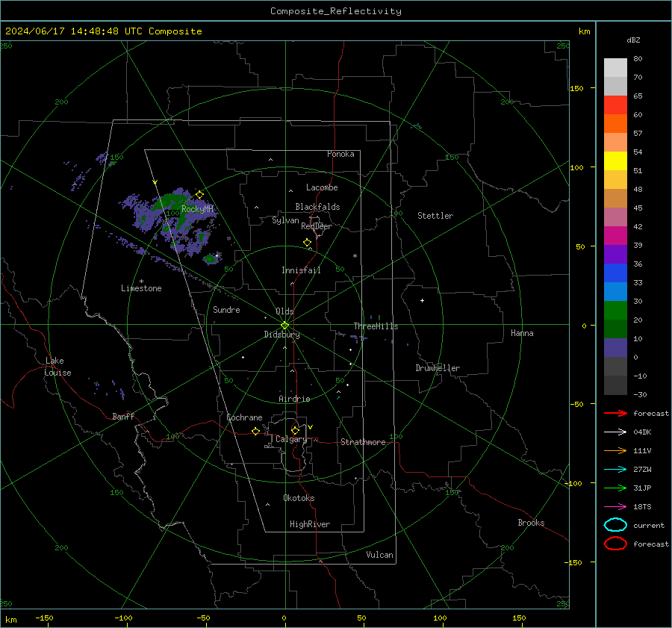Click the yellow diamond marker near RedDeer

[308, 243]
